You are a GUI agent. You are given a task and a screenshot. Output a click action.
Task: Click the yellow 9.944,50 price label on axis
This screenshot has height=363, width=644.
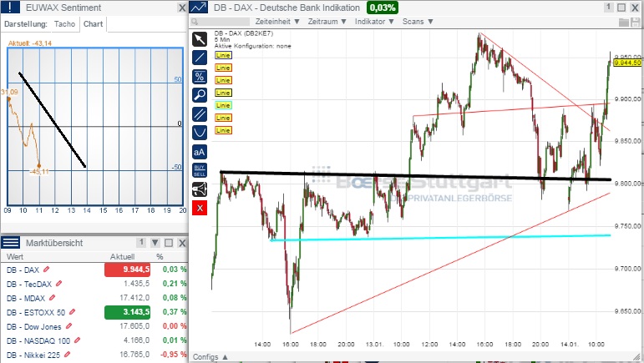(626, 63)
